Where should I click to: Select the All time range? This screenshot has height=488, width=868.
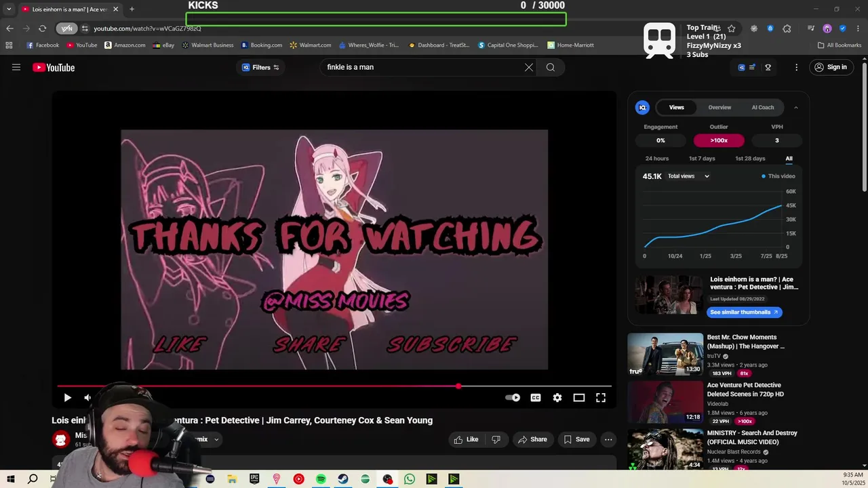click(x=789, y=159)
